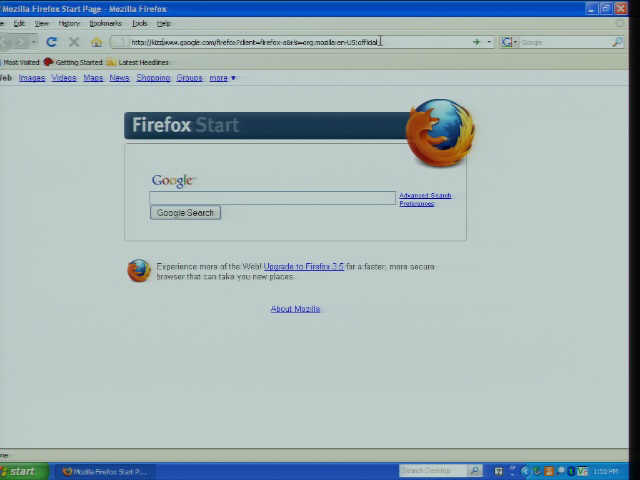Open the Help menu

tap(164, 24)
